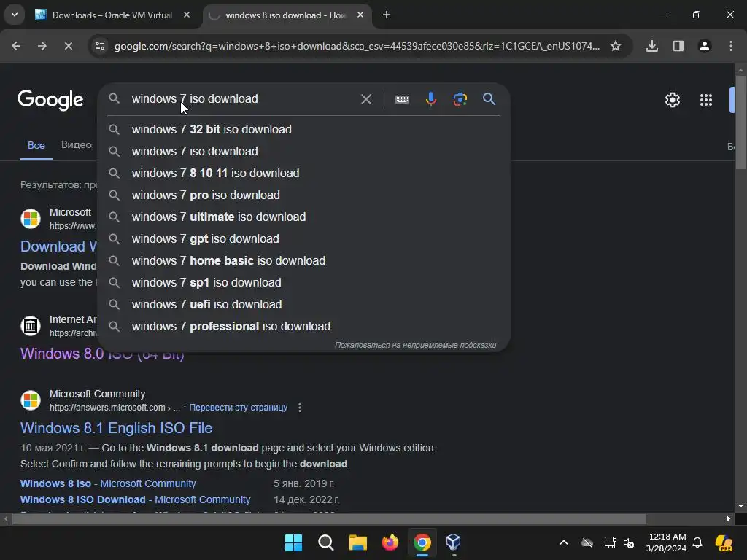Bookmark this page with the star
747x560 pixels.
pos(616,46)
